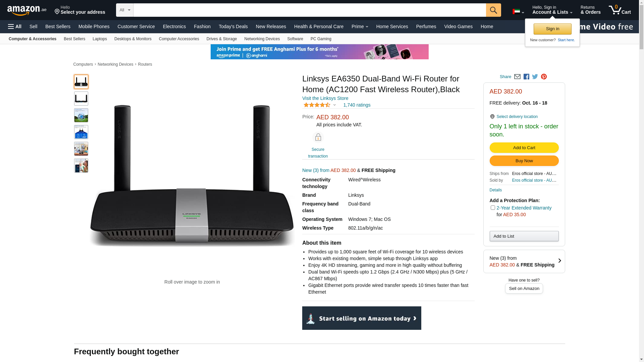The image size is (644, 362).
Task: Open the country flag language dropdown
Action: 518,12
